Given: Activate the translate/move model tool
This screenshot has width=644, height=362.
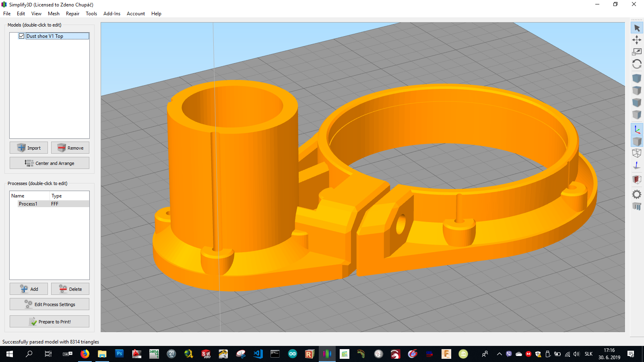Looking at the screenshot, I should (637, 39).
